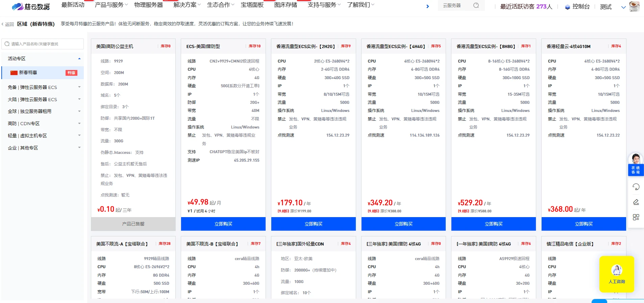Image resolution: width=644 pixels, height=303 pixels.
Task: Click the headset customer service sidebar icon
Action: pyautogui.click(x=636, y=187)
